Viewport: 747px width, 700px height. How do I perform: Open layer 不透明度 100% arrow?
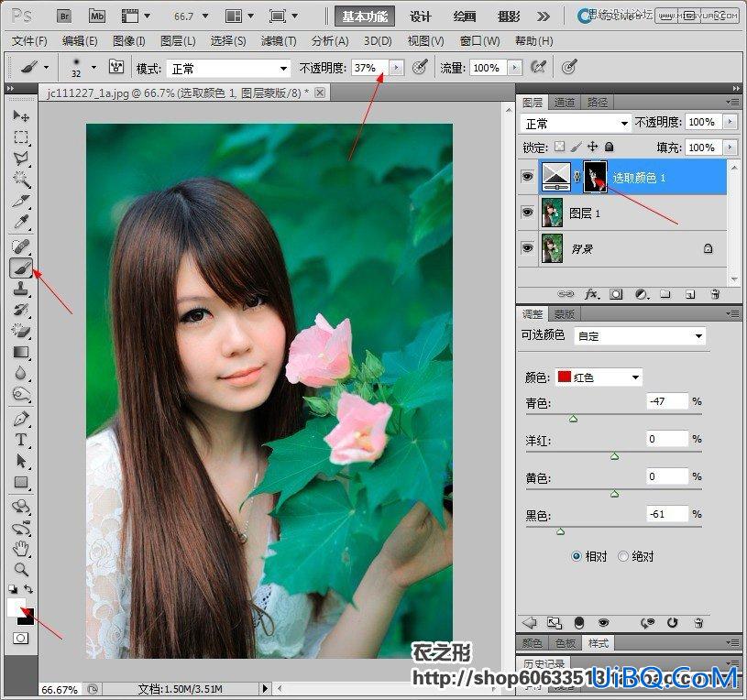pos(730,122)
